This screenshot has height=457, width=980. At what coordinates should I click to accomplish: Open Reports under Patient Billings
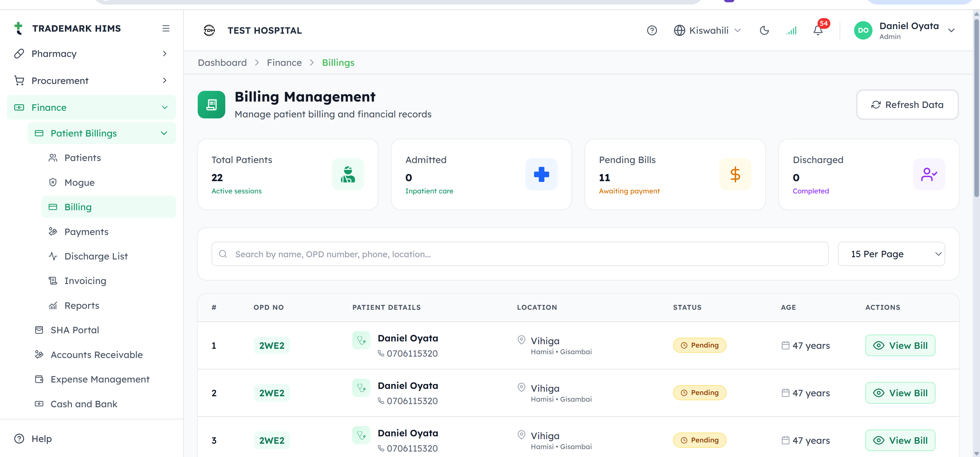pos(109,306)
